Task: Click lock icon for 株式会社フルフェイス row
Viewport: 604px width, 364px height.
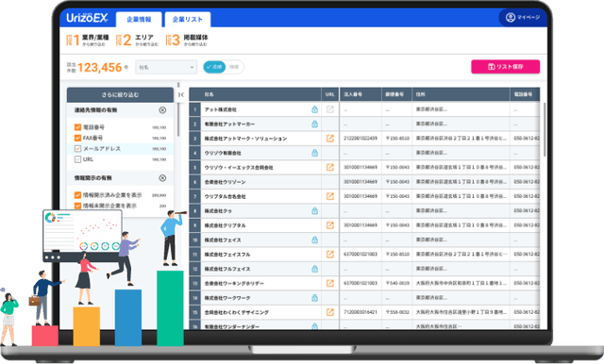Action: tap(314, 269)
